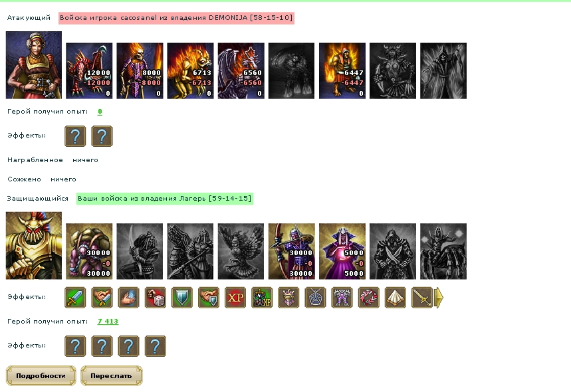Select the attacker's female hero portrait

click(x=34, y=65)
